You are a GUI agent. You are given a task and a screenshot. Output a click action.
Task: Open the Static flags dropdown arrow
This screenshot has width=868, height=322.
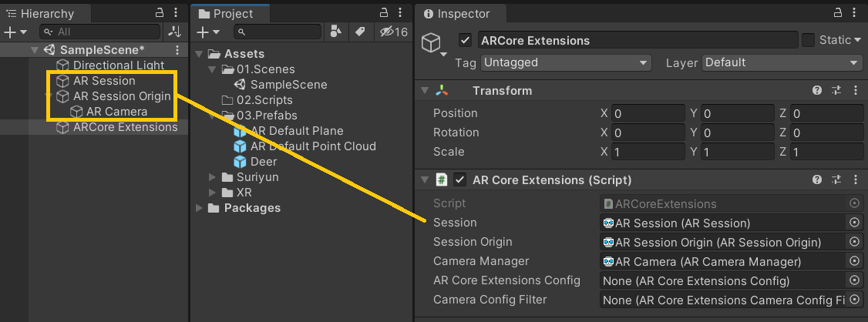point(857,40)
